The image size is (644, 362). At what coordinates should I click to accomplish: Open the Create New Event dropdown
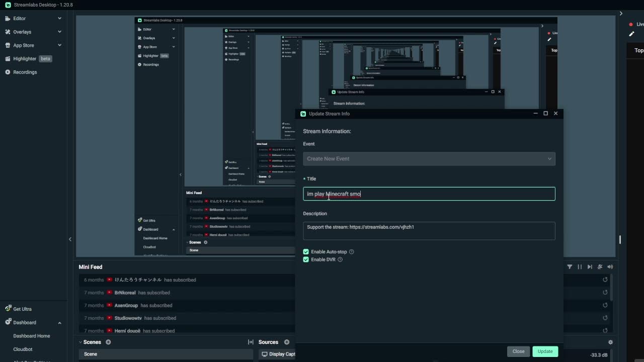tap(429, 159)
